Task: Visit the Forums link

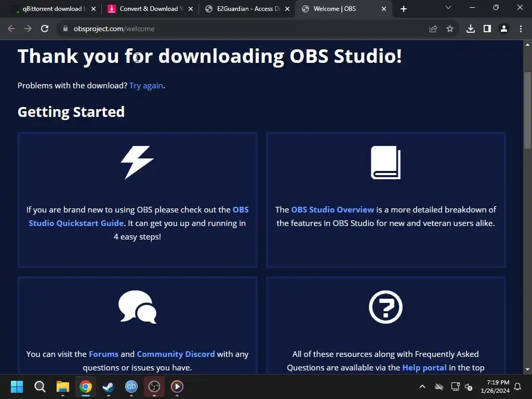Action: click(103, 354)
